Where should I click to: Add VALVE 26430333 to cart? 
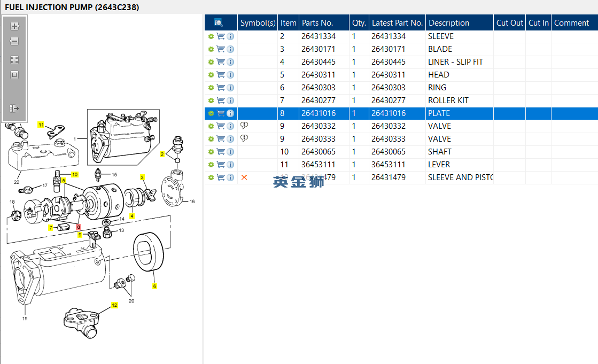pos(220,139)
